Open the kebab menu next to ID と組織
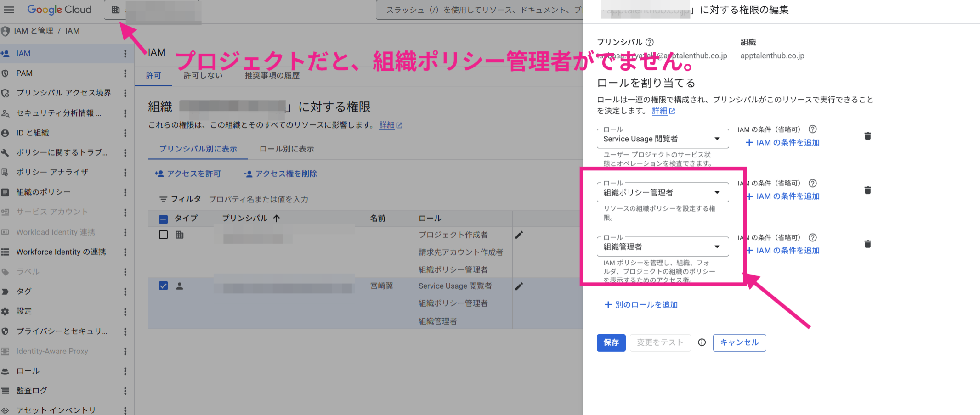Image resolution: width=980 pixels, height=415 pixels. point(125,133)
